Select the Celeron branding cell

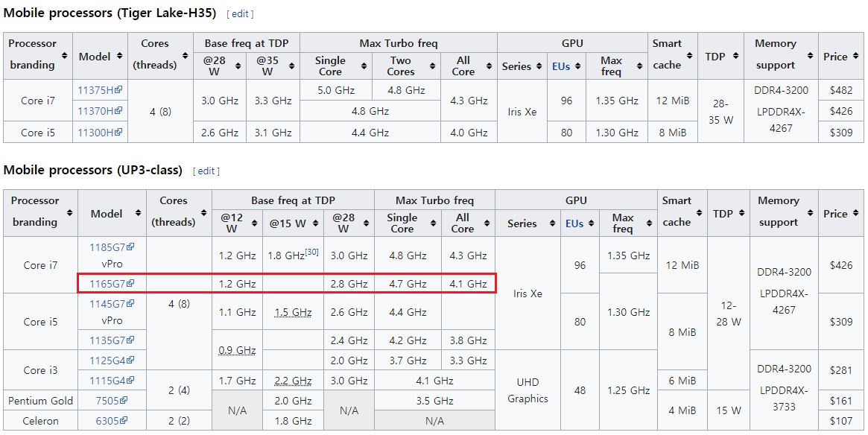click(x=40, y=421)
